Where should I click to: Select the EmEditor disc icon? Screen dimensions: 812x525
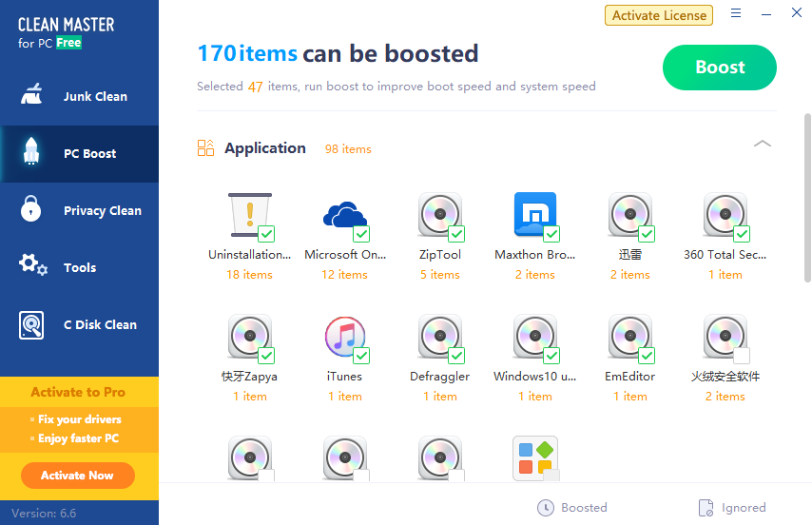[x=630, y=336]
